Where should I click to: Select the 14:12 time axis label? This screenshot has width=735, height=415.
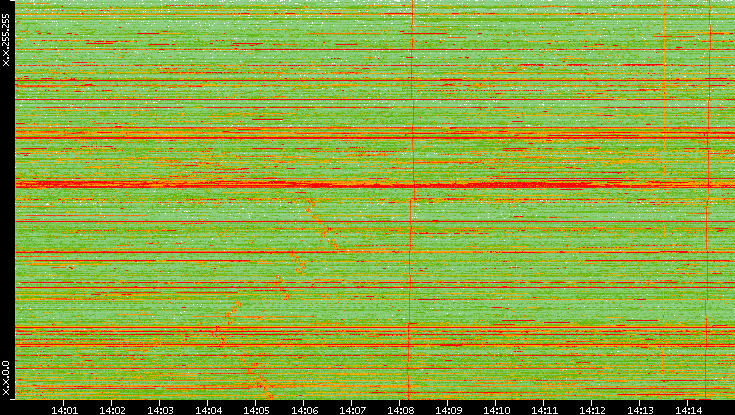592,410
